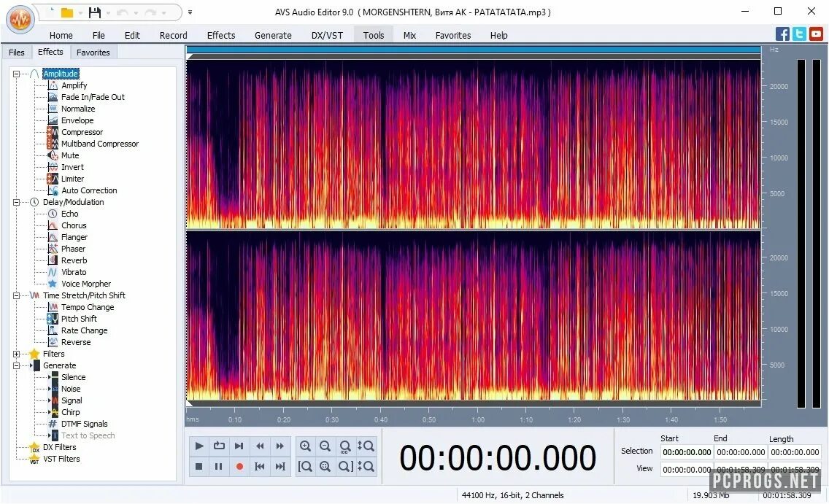829x504 pixels.
Task: Click the open folder icon in quick toolbar
Action: 66,12
